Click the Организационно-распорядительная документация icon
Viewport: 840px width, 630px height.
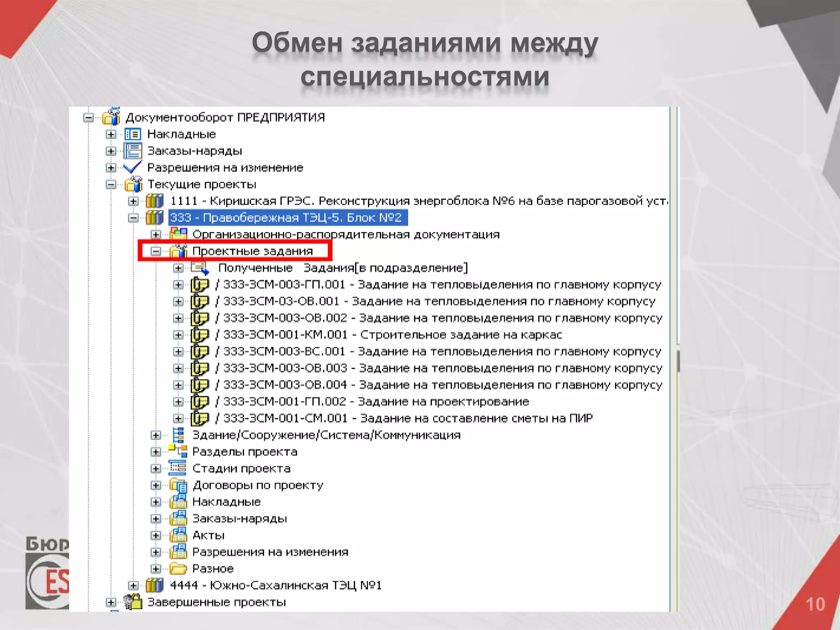(178, 234)
